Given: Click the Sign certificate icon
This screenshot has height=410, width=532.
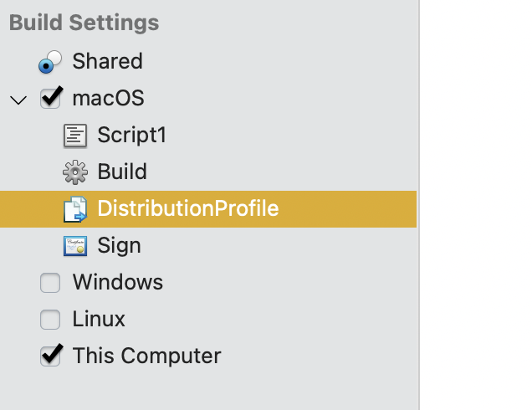Looking at the screenshot, I should 75,246.
